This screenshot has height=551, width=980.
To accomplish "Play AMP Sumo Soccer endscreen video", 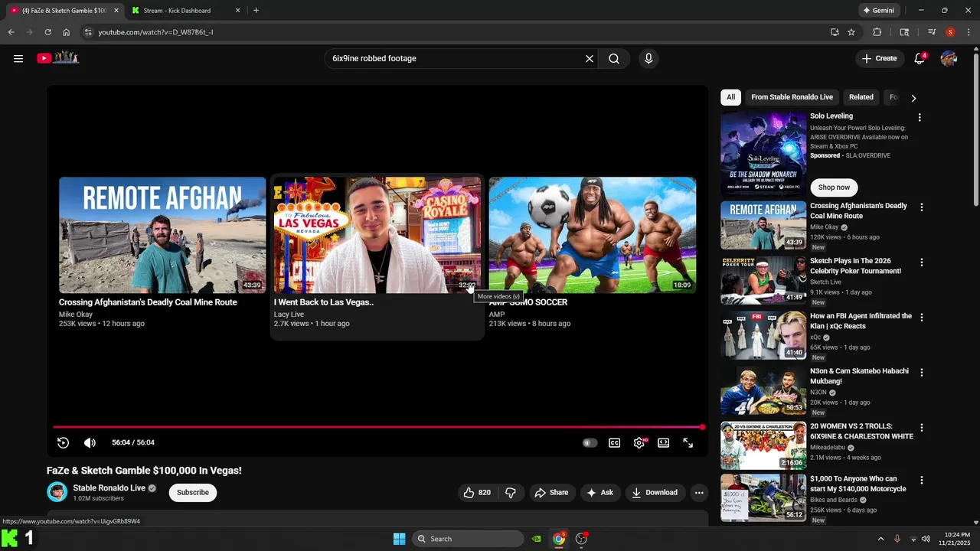I will [x=593, y=235].
